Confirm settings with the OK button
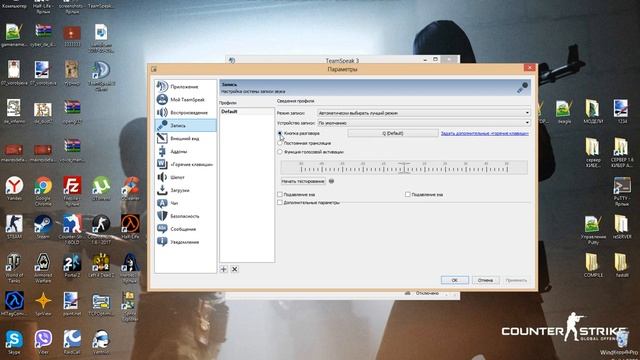The image size is (640, 360). coord(454,280)
